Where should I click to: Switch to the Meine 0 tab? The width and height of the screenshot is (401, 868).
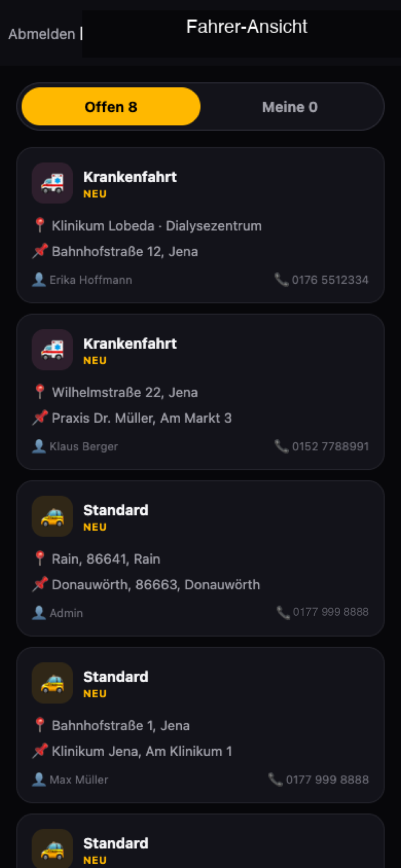(x=290, y=106)
